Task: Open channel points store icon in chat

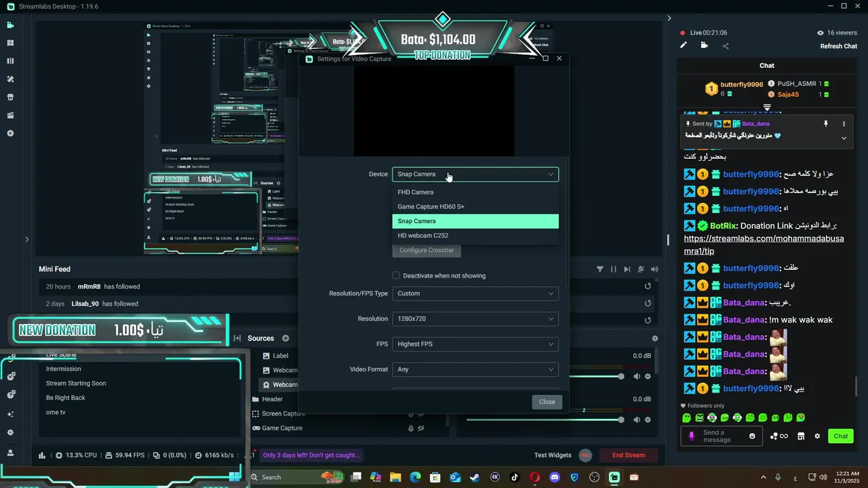Action: tap(800, 436)
